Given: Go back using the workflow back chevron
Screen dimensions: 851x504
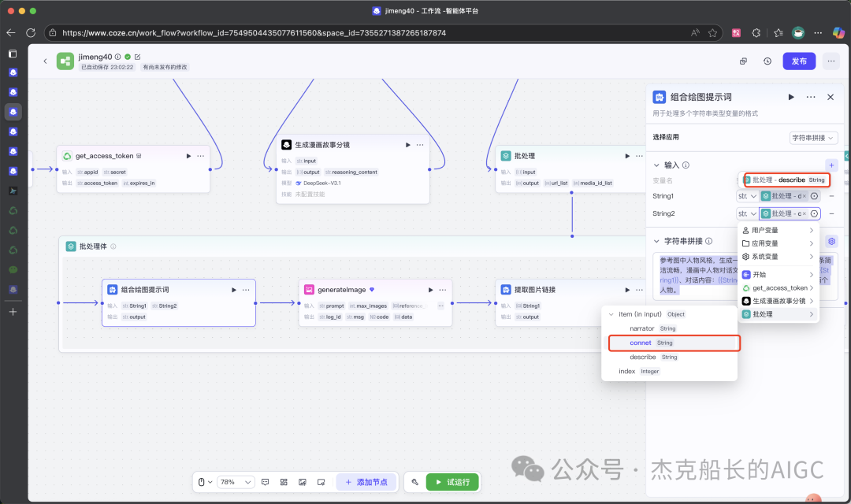Looking at the screenshot, I should [x=45, y=61].
